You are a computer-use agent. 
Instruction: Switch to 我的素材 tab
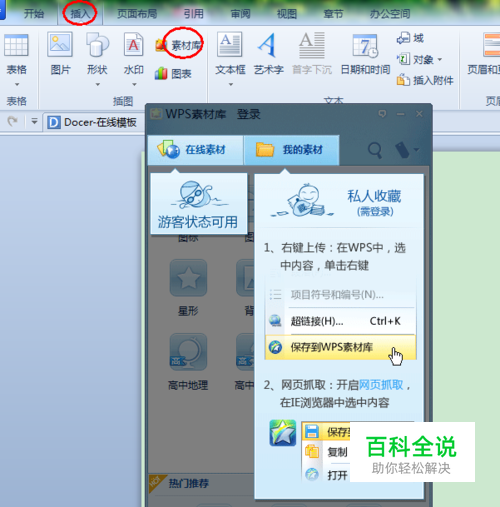(x=292, y=150)
